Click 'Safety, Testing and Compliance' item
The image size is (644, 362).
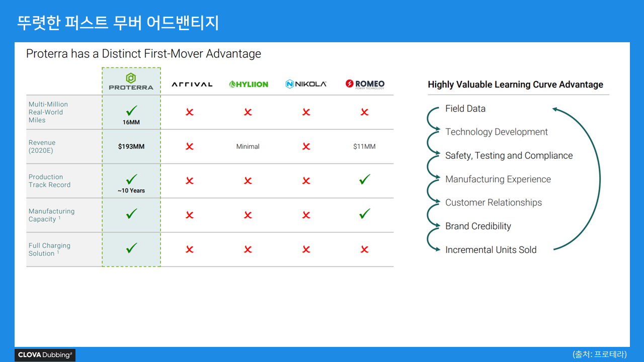(x=509, y=156)
